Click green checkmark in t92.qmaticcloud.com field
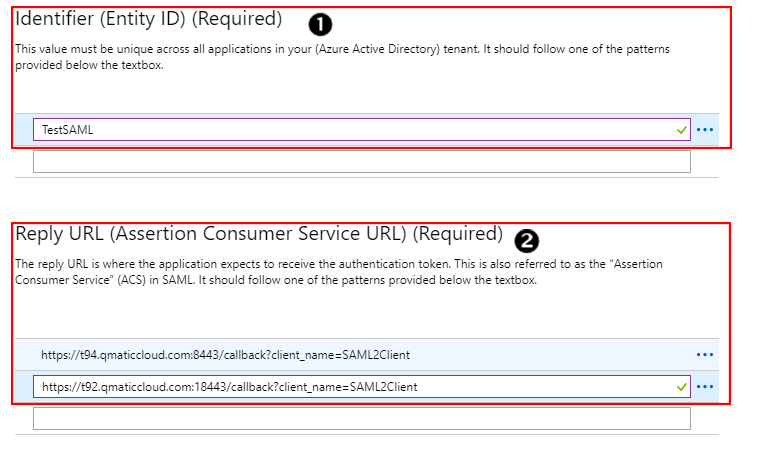Viewport: 762px width, 458px height. (681, 386)
